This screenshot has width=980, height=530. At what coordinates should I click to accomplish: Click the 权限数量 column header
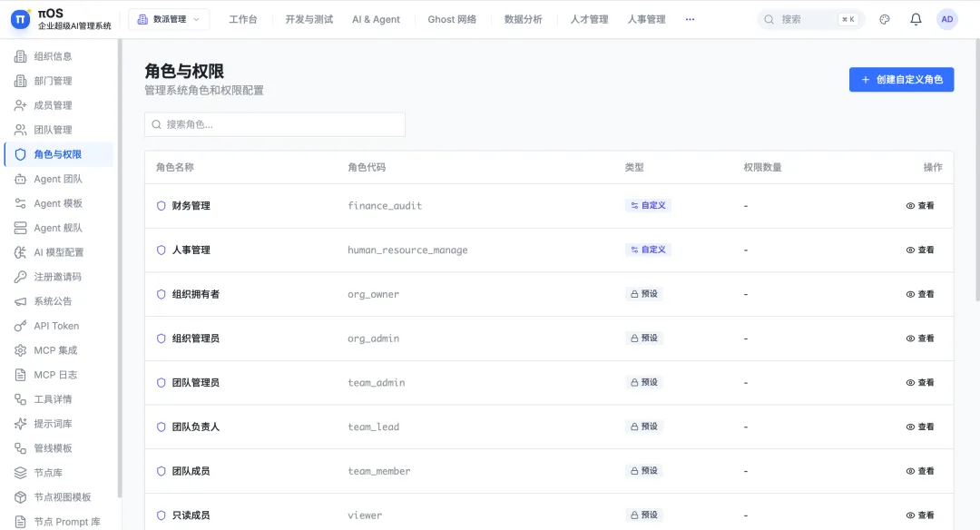point(762,168)
